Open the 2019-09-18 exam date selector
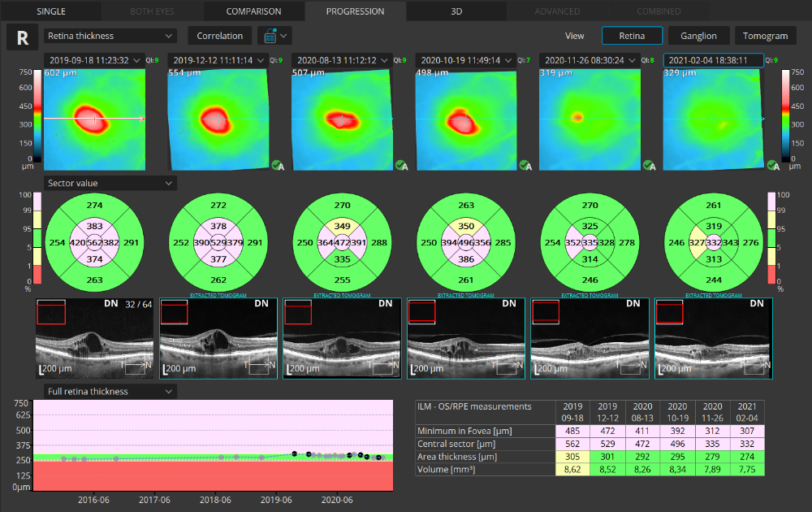812x512 pixels. 94,61
